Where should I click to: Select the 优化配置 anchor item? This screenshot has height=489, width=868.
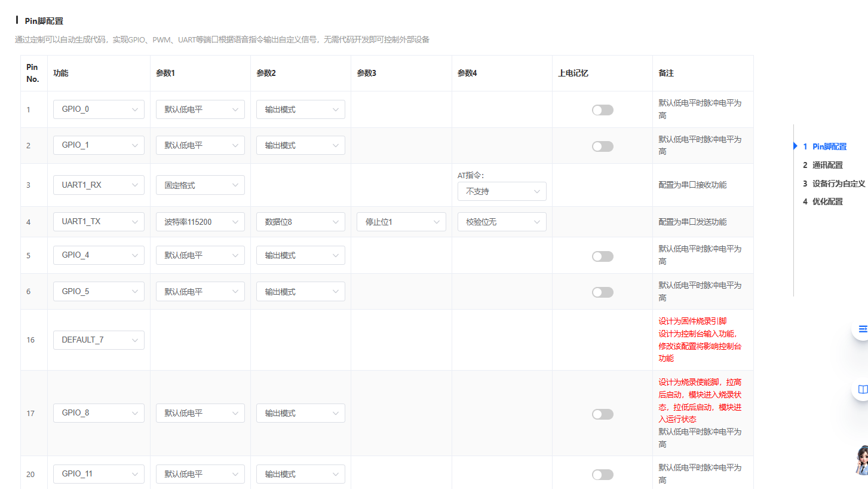coord(826,202)
